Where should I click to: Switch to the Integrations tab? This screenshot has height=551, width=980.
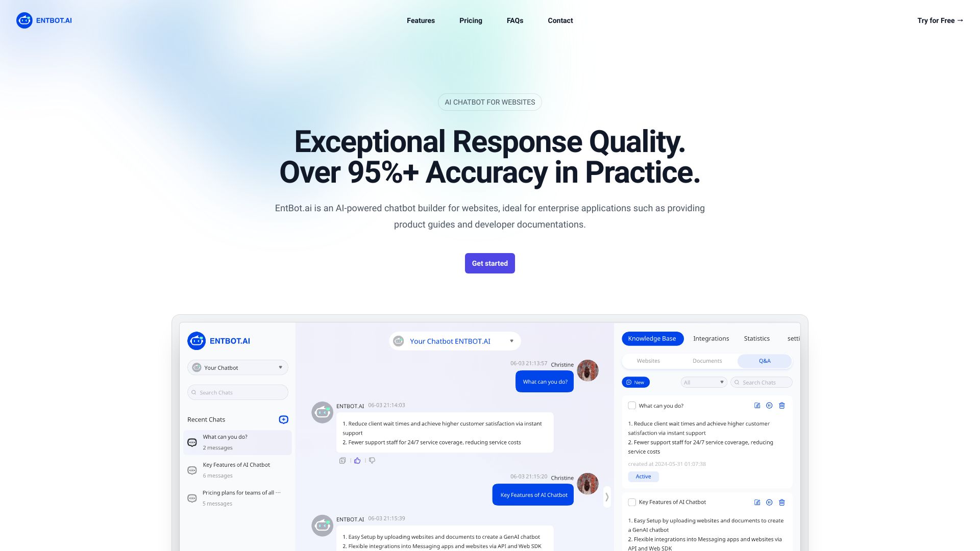coord(711,338)
